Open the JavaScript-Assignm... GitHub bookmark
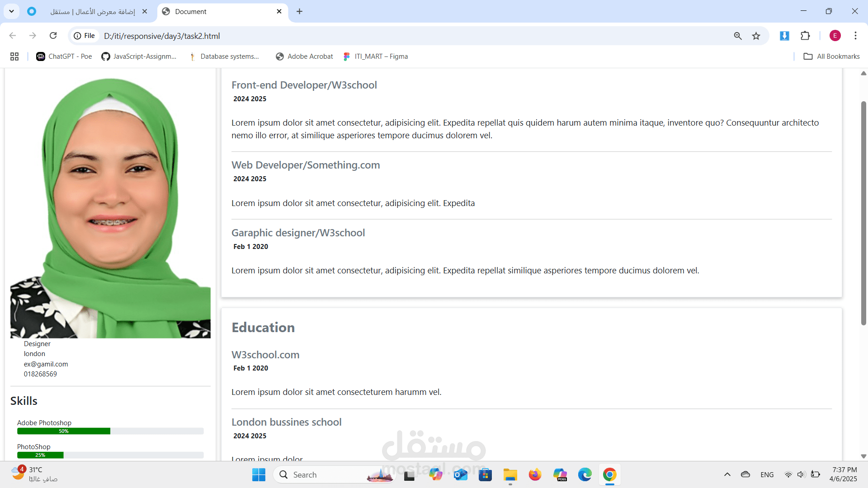The image size is (868, 488). click(139, 56)
